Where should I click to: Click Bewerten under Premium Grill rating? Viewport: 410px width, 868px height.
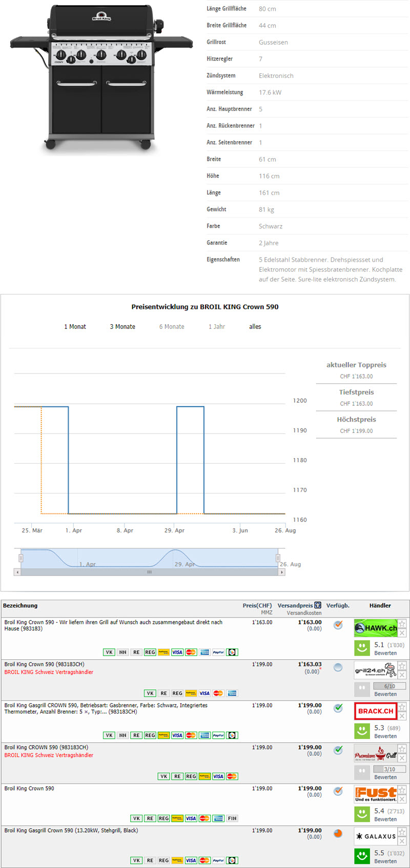click(x=385, y=777)
